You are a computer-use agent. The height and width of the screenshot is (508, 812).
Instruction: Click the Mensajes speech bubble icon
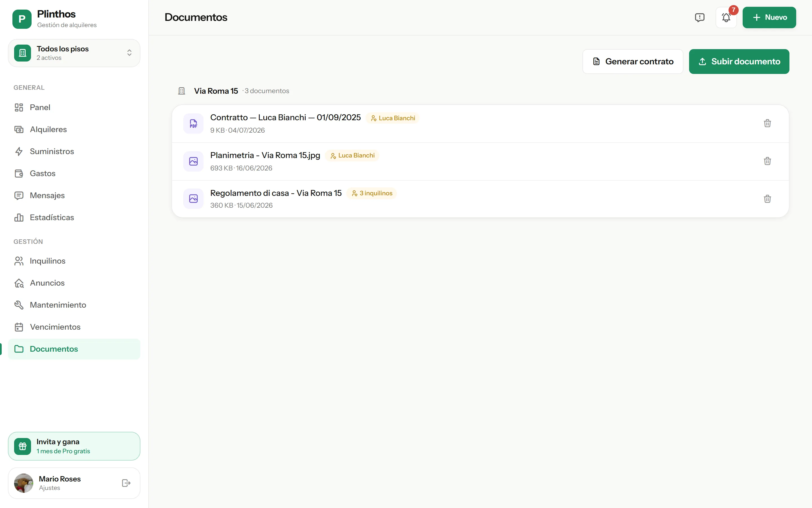tap(19, 195)
